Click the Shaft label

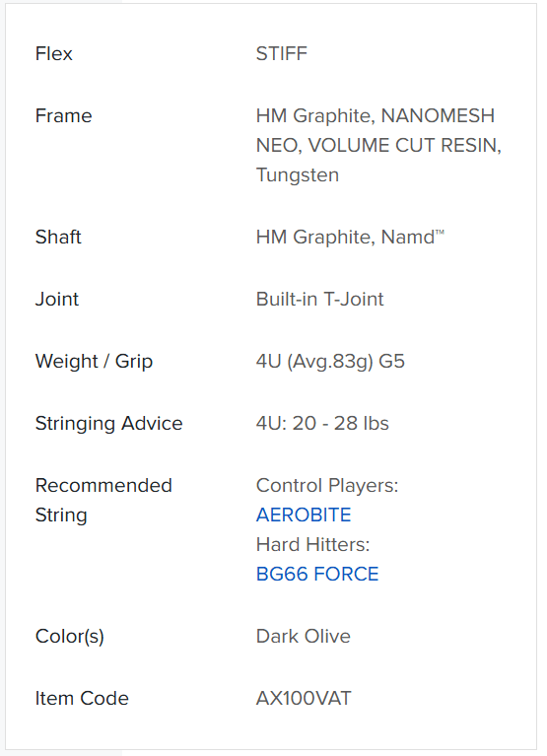pos(58,237)
